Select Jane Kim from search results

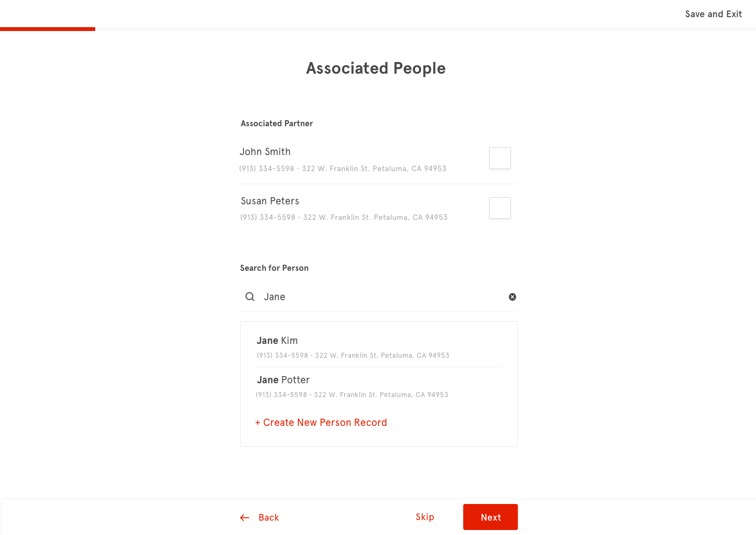pyautogui.click(x=379, y=347)
